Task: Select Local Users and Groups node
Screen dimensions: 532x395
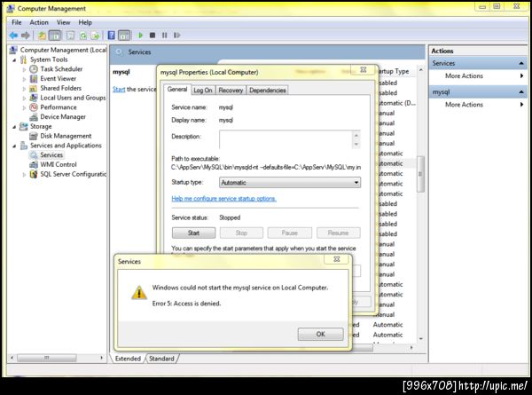Action: [x=73, y=98]
